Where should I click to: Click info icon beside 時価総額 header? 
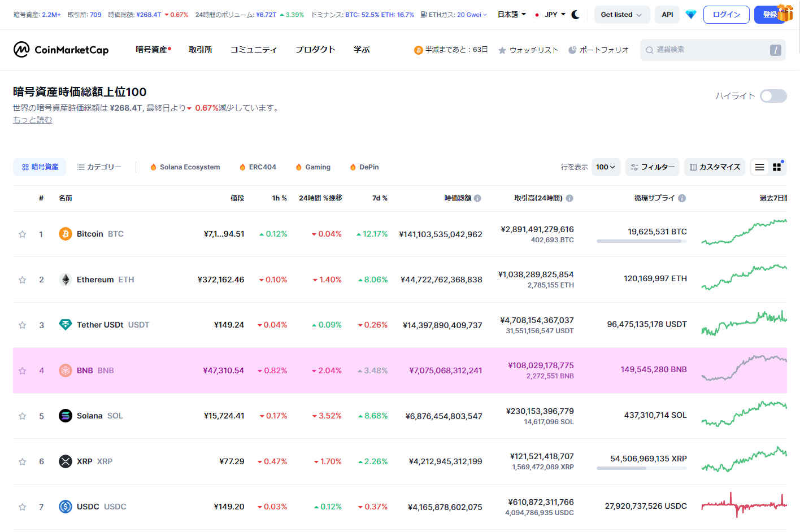click(477, 198)
